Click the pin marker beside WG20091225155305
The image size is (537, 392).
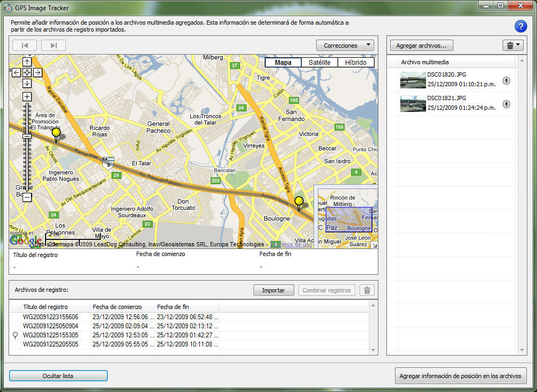coord(15,336)
